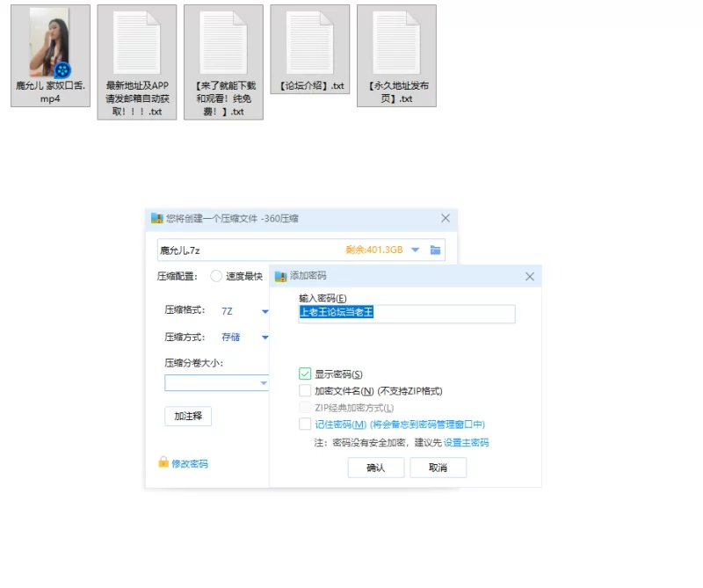Select the 来了就能下载和观看 txt file icon
This screenshot has height=588, width=703.
[223, 42]
